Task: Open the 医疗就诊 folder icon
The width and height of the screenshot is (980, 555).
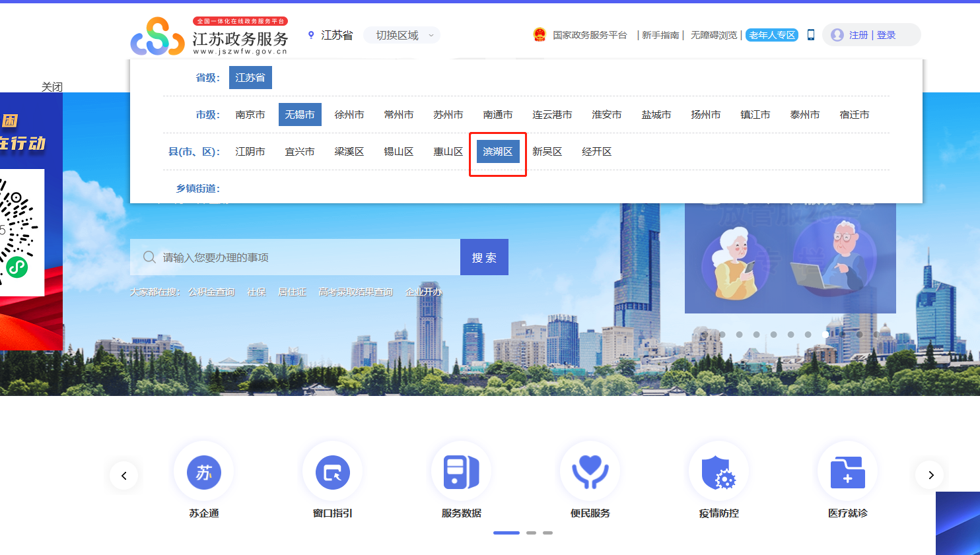Action: (847, 473)
